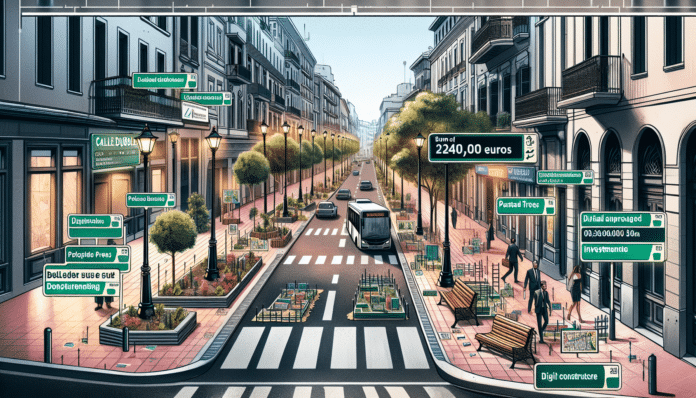Viewport: 696px width, 398px height.
Task: Select the CALLE DUBLE street sign
Action: pos(115,151)
